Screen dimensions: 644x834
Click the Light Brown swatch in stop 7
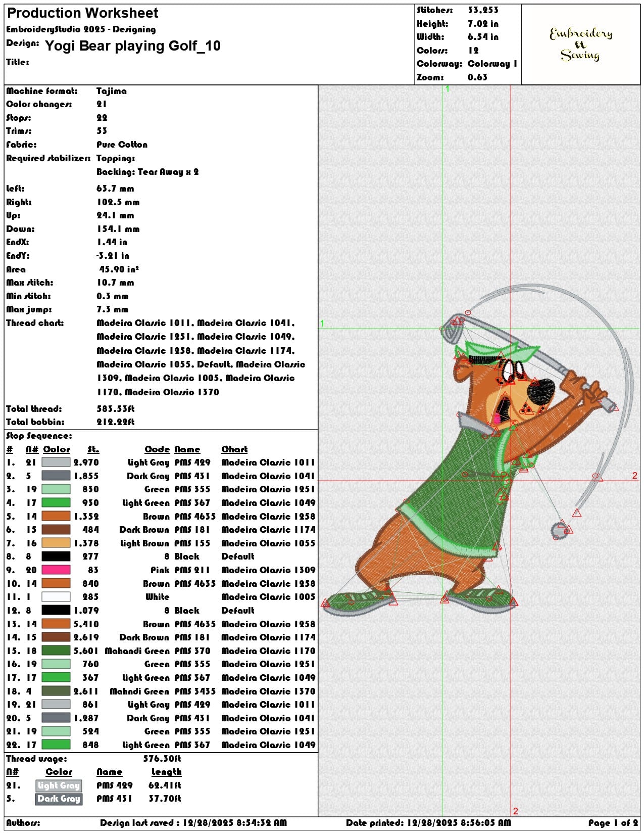(x=56, y=543)
